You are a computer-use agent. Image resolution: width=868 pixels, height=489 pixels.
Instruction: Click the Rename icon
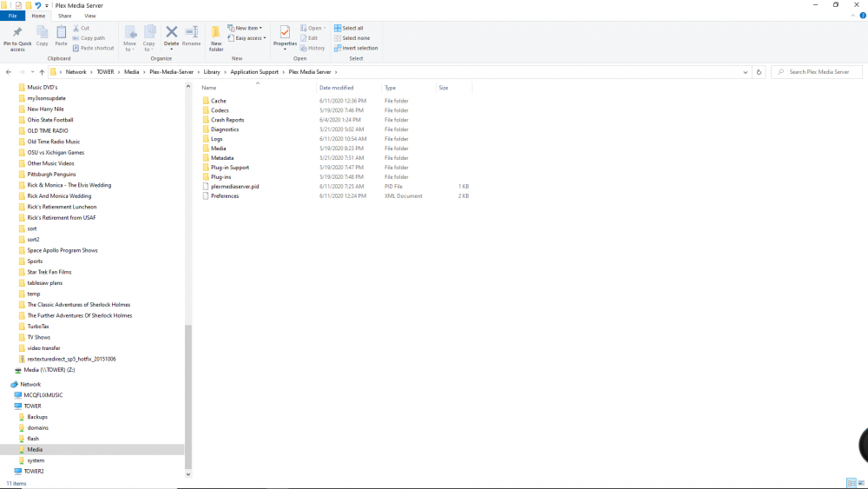pyautogui.click(x=192, y=32)
